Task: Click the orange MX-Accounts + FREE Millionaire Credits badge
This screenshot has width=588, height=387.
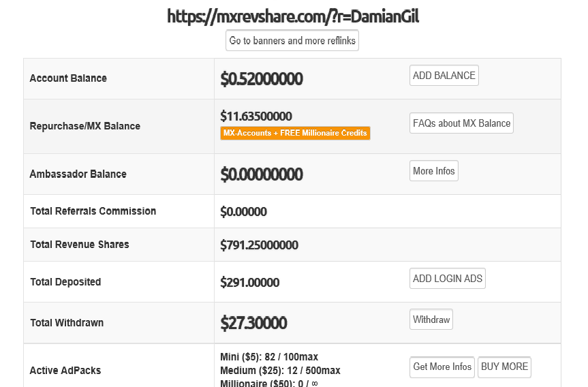Action: (x=295, y=133)
